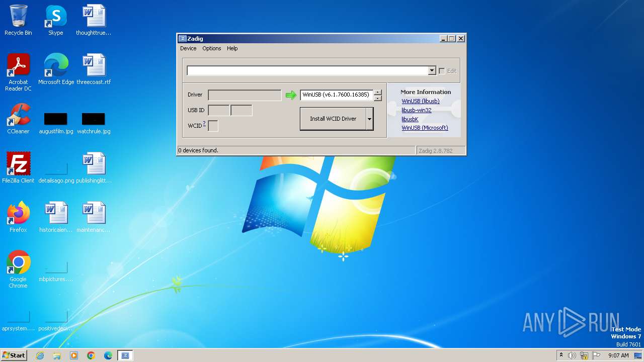Image resolution: width=644 pixels, height=362 pixels.
Task: Open the WinUSB (Microsoft) link
Action: click(425, 128)
